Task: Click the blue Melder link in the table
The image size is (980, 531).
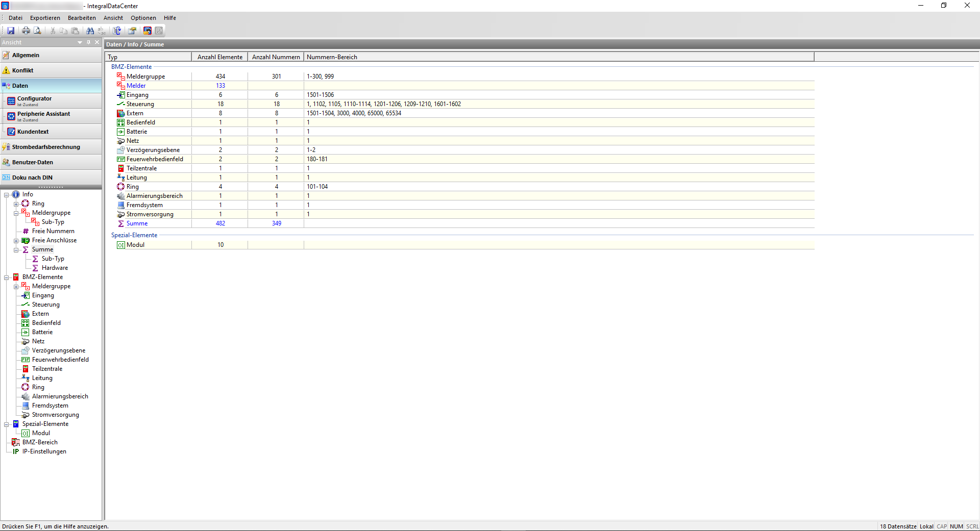Action: pos(136,86)
